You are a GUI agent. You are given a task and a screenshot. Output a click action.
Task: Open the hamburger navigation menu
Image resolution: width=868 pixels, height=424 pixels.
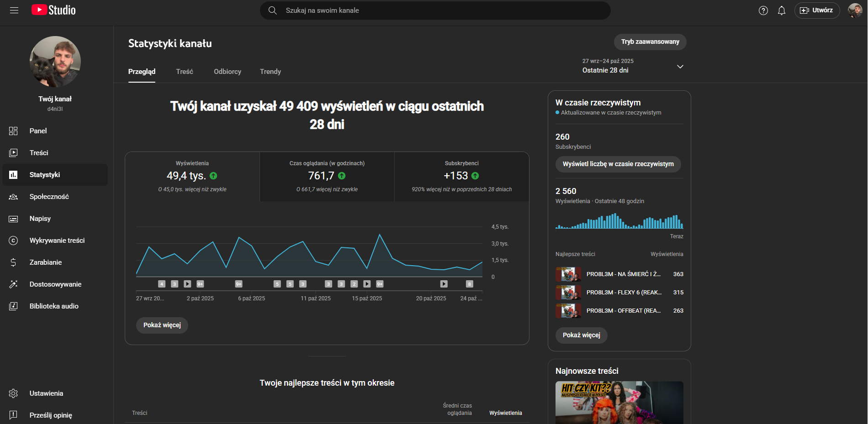tap(14, 10)
